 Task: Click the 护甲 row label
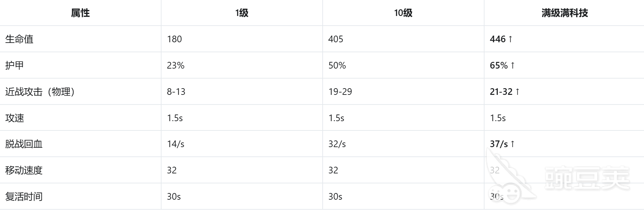(15, 65)
